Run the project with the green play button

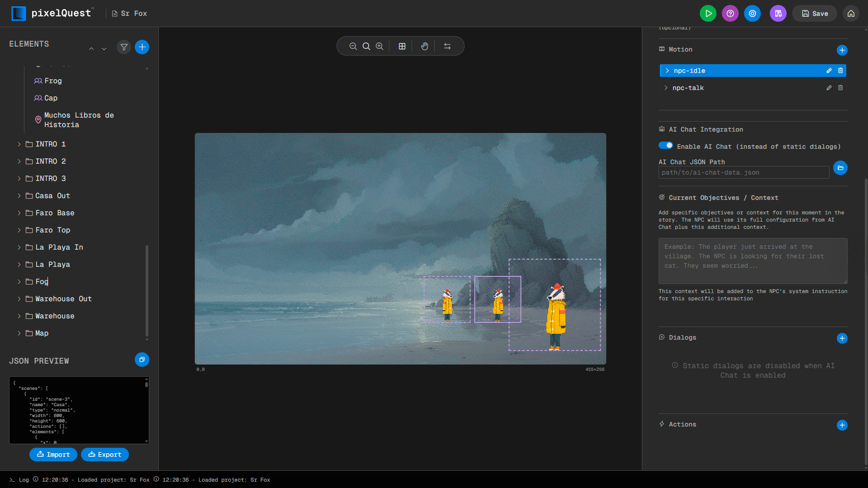708,13
